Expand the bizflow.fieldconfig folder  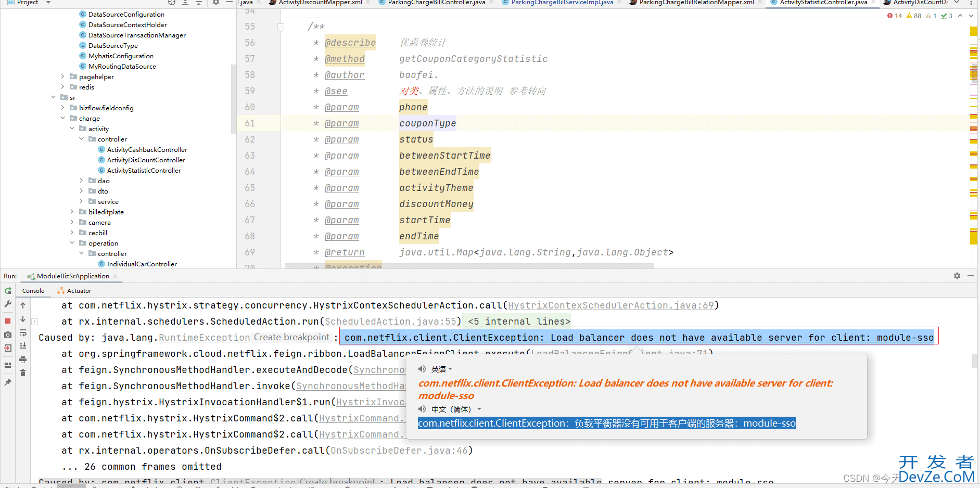coord(62,108)
